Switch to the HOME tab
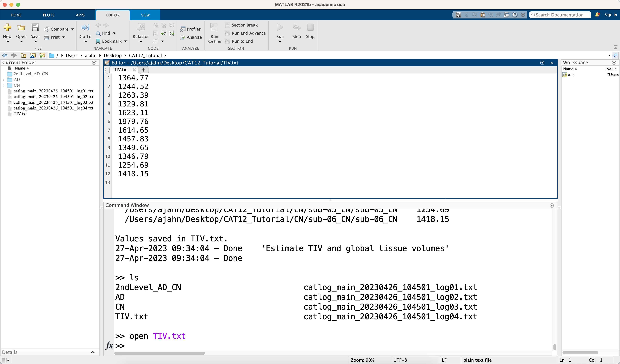Image resolution: width=620 pixels, height=364 pixels. pyautogui.click(x=16, y=15)
